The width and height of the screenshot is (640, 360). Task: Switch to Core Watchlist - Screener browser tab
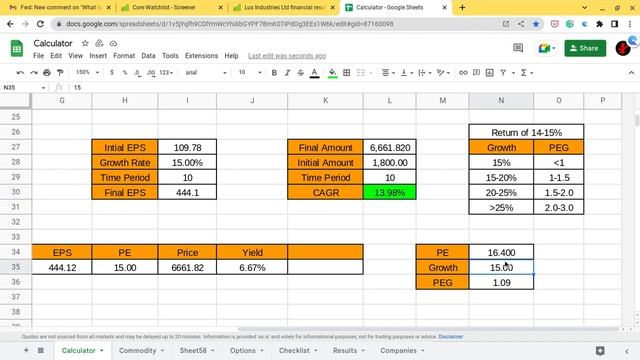coord(170,7)
